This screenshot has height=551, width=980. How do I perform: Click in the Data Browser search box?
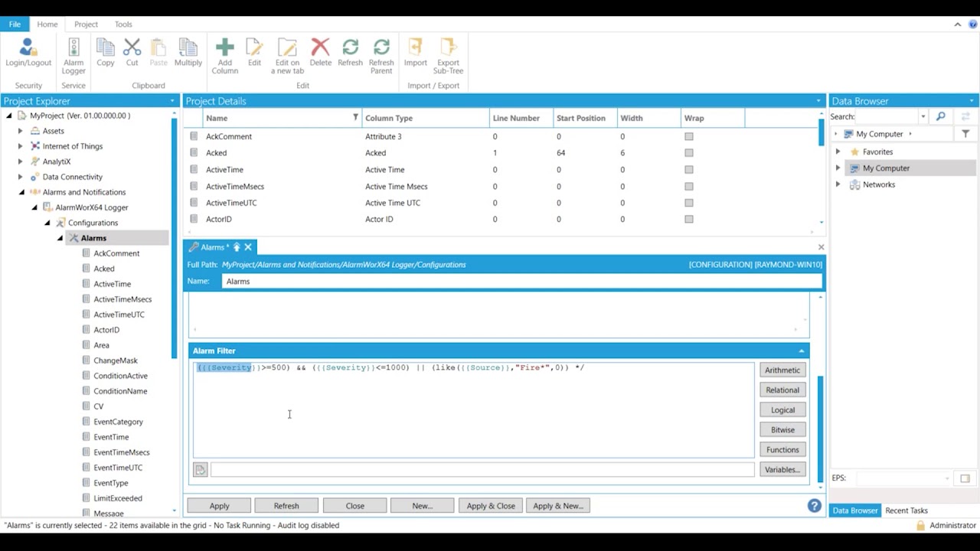886,116
